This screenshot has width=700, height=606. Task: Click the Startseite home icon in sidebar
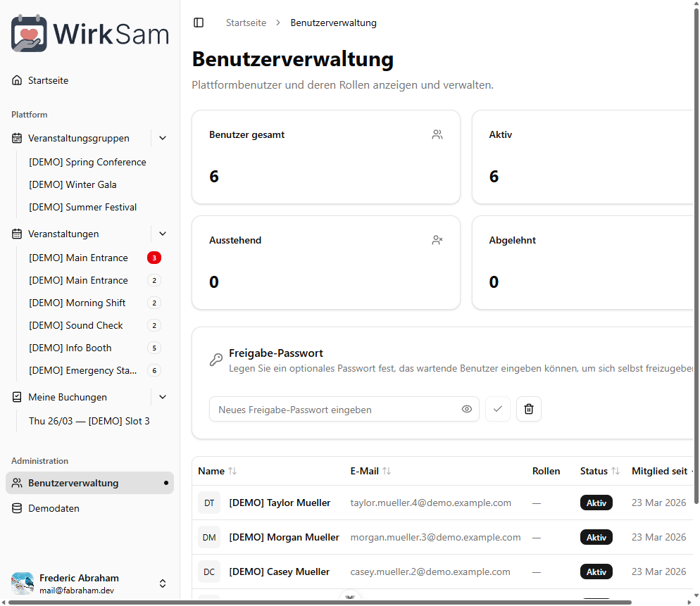click(17, 80)
